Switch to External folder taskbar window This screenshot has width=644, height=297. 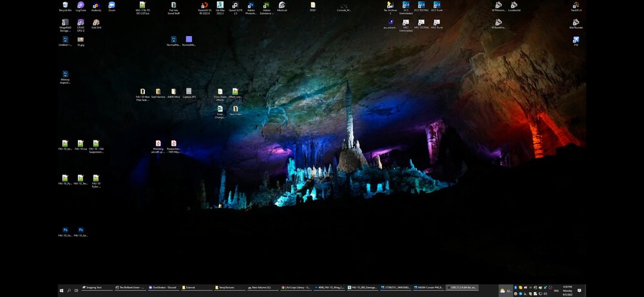pyautogui.click(x=196, y=288)
